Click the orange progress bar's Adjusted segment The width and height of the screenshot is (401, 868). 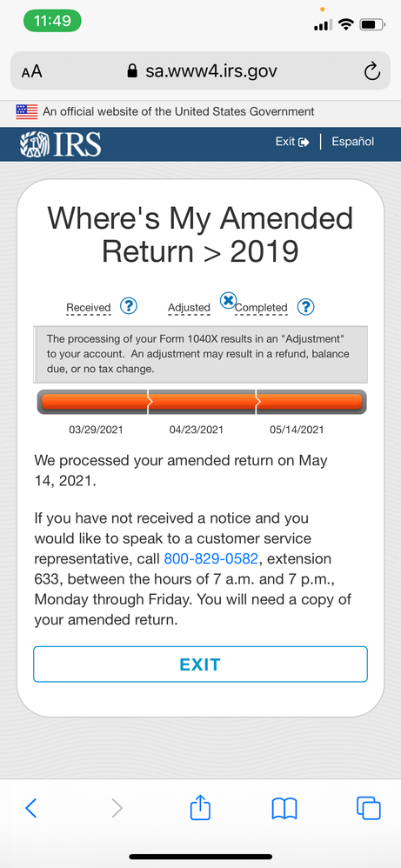point(202,402)
